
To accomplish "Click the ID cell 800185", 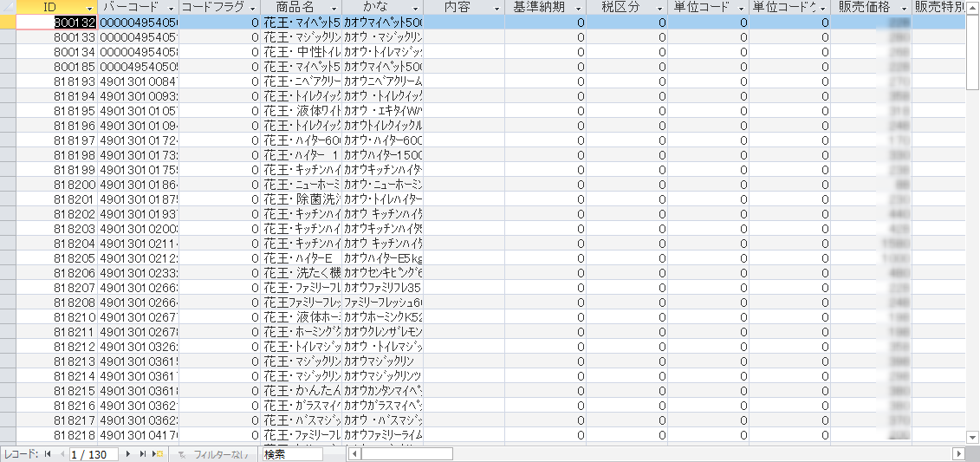I will coord(56,66).
